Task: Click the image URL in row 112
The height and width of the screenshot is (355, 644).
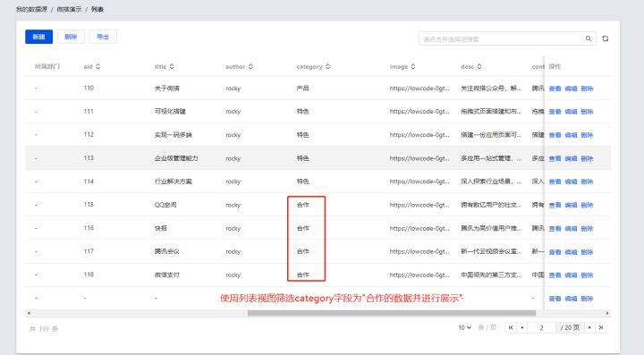Action: pyautogui.click(x=419, y=135)
